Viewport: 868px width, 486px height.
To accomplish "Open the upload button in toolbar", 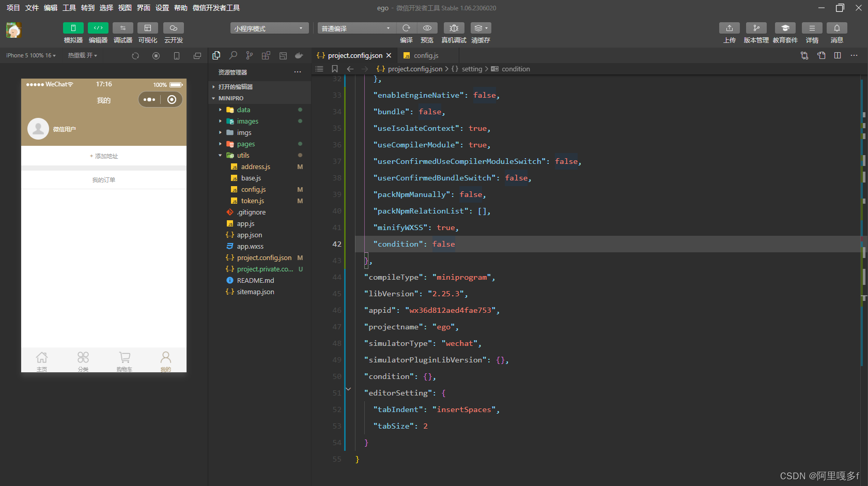I will click(729, 28).
